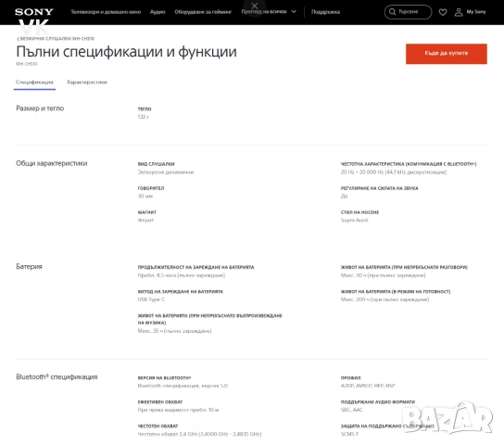The width and height of the screenshot is (504, 445).
Task: Click the Sony logo
Action: point(34,12)
